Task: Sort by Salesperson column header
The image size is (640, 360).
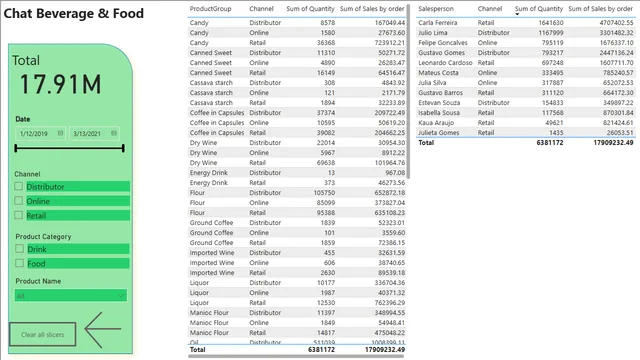Action: click(436, 9)
